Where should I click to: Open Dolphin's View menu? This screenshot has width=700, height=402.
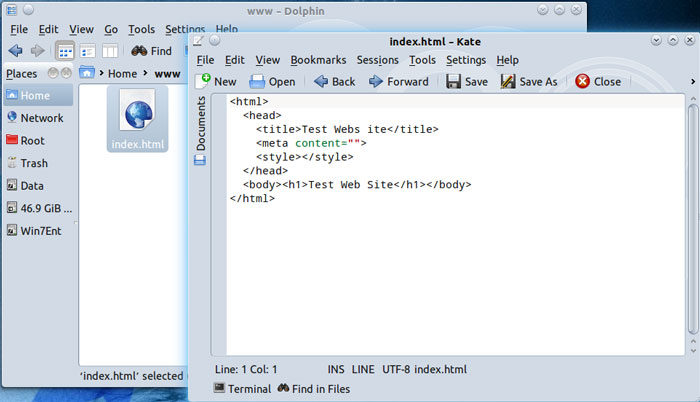81,29
